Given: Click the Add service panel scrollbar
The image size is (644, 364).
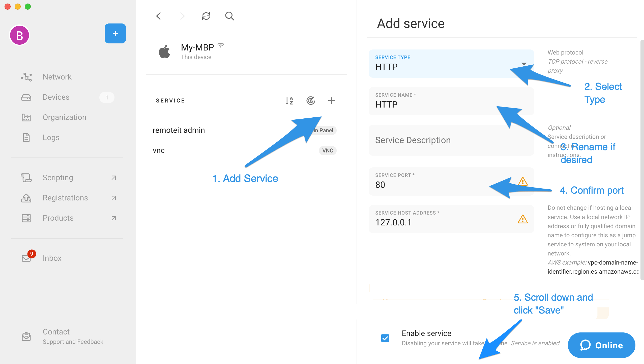Looking at the screenshot, I should pos(642,160).
